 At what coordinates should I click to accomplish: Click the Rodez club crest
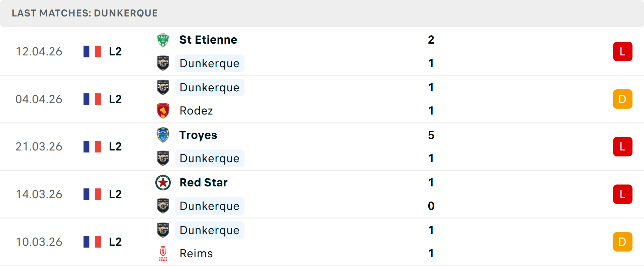coord(163,111)
